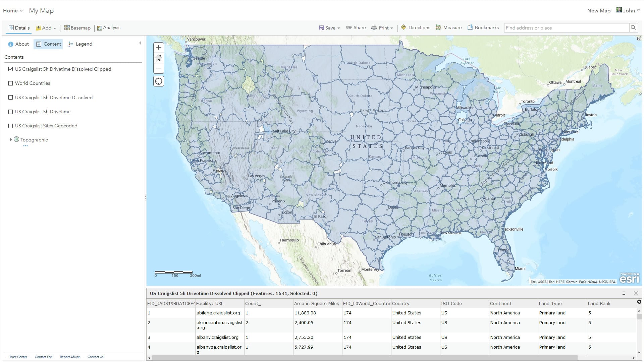
Task: Click the find my location icon
Action: (159, 81)
